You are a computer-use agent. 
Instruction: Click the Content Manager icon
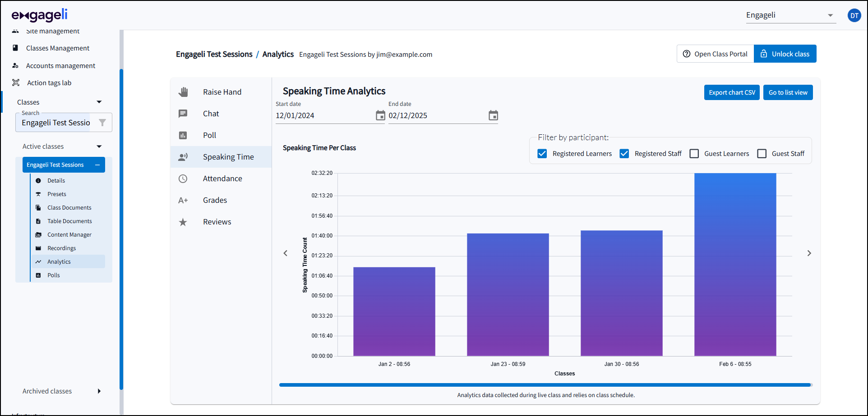click(38, 234)
